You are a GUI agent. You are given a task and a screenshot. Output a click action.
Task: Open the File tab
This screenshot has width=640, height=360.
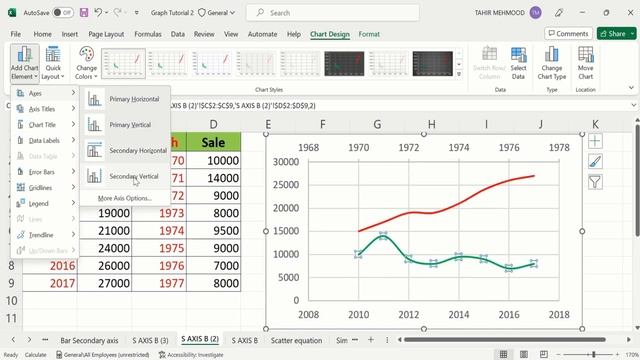click(x=16, y=34)
